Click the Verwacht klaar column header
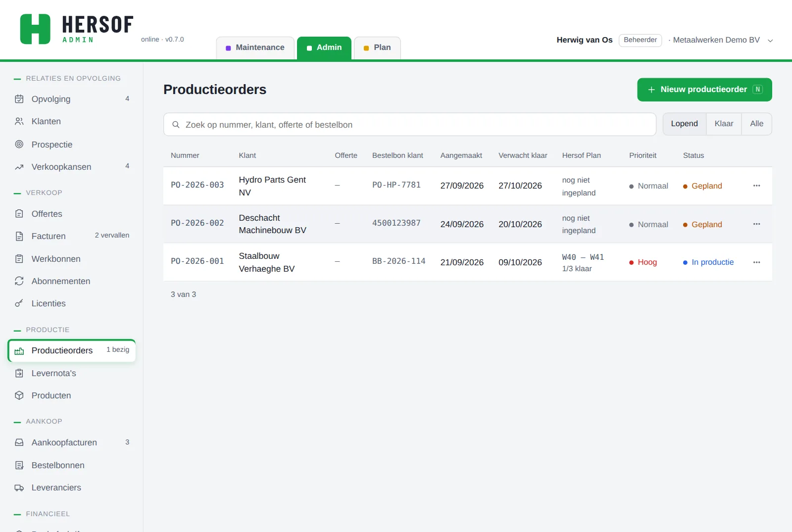The height and width of the screenshot is (532, 792). pos(523,155)
